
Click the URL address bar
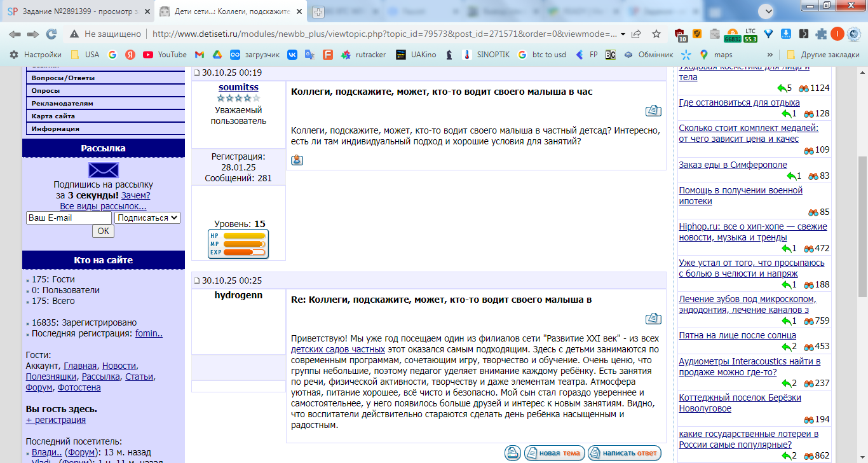pyautogui.click(x=385, y=34)
